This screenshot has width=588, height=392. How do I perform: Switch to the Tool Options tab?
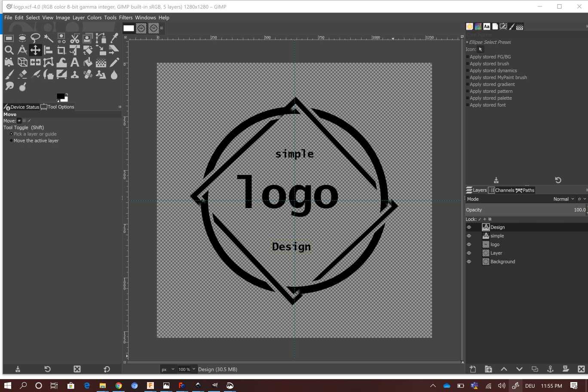point(58,107)
